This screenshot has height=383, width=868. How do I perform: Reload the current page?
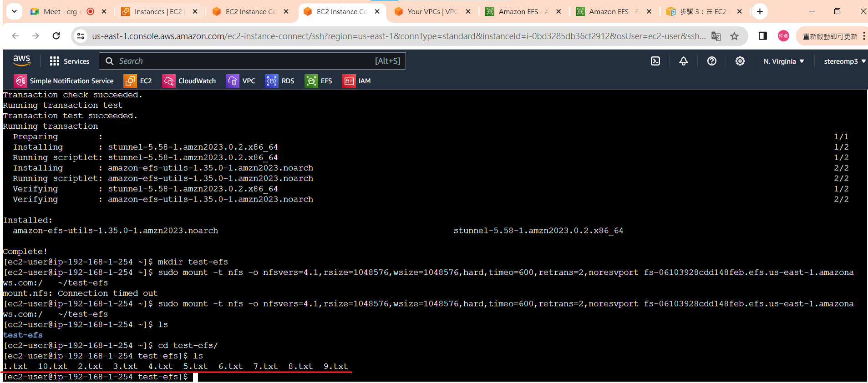click(56, 36)
